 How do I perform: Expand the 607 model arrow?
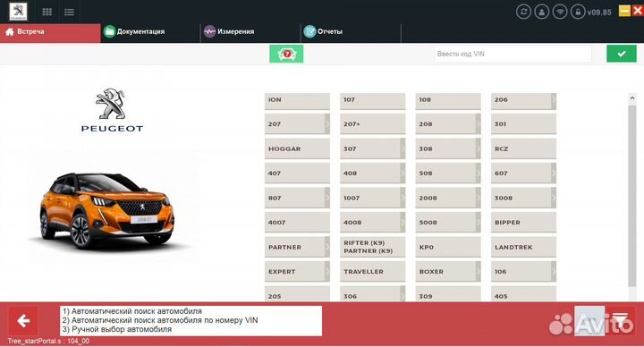point(554,173)
